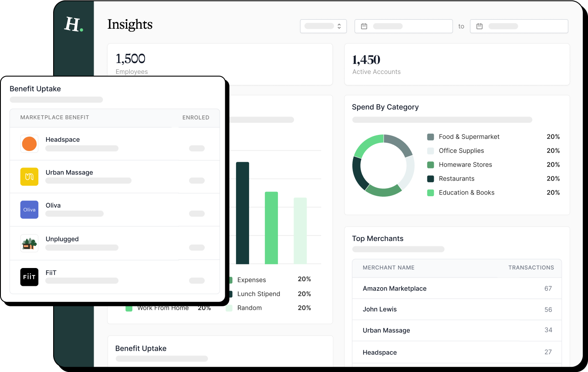Select the John Lewis merchant row
The height and width of the screenshot is (372, 588).
(x=379, y=309)
